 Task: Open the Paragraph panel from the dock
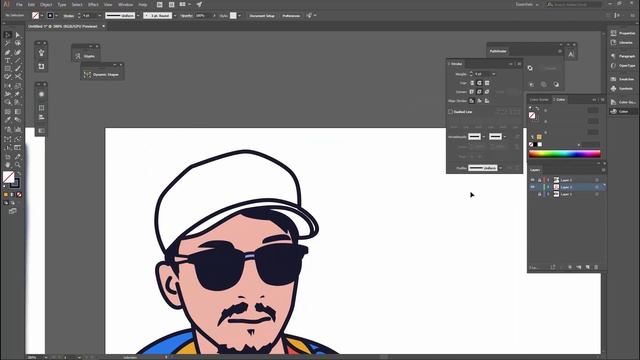pos(623,56)
